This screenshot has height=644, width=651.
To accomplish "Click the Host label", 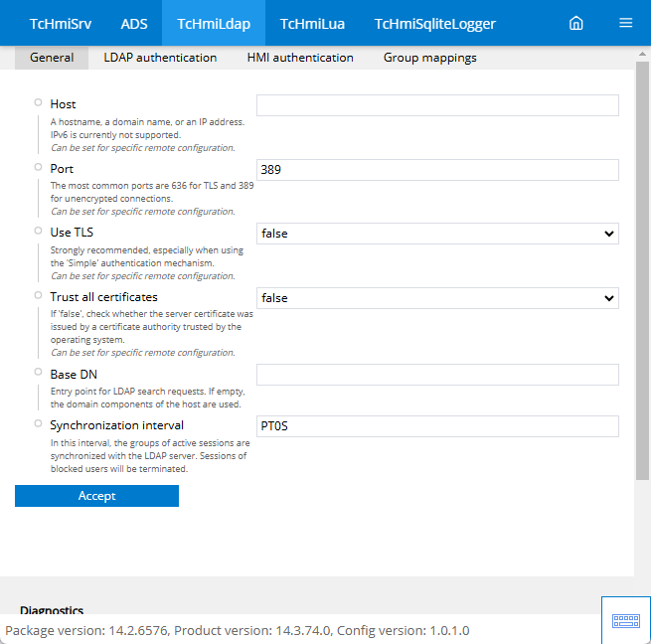I will 63,104.
